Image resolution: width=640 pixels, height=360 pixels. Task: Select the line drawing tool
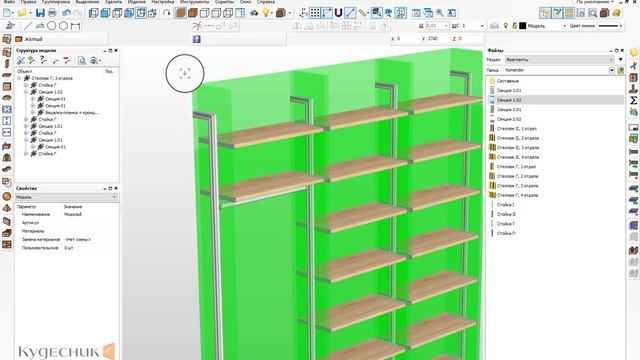pos(28,26)
